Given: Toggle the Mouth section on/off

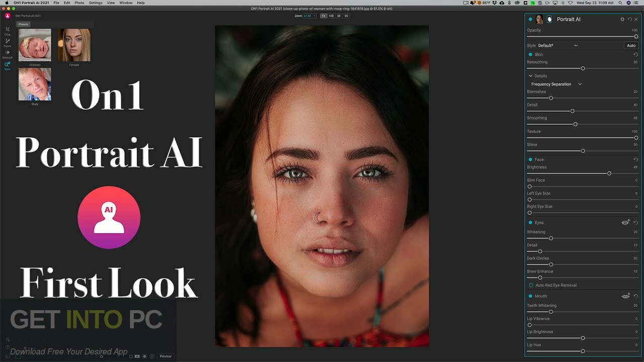Looking at the screenshot, I should tap(530, 296).
